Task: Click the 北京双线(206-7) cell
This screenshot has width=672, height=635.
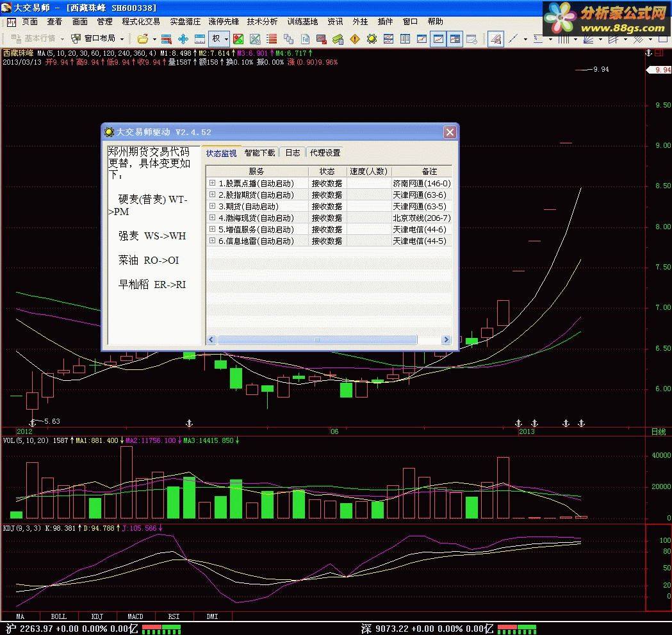Action: point(422,218)
